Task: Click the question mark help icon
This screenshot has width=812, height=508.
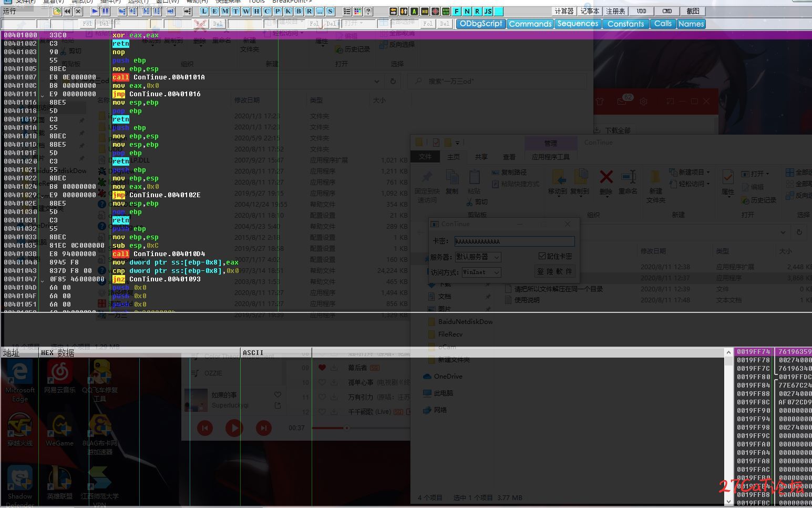Action: click(x=368, y=11)
